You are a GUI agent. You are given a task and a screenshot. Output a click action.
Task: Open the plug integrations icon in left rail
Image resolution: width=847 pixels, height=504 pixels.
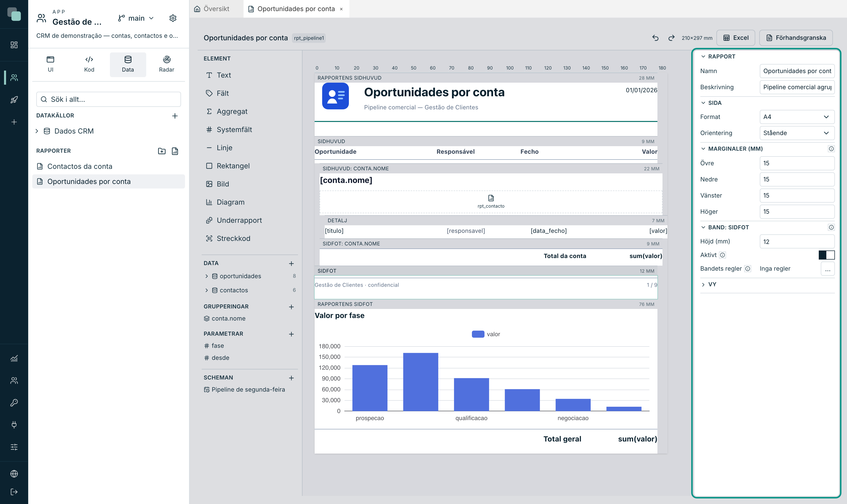pos(14,425)
